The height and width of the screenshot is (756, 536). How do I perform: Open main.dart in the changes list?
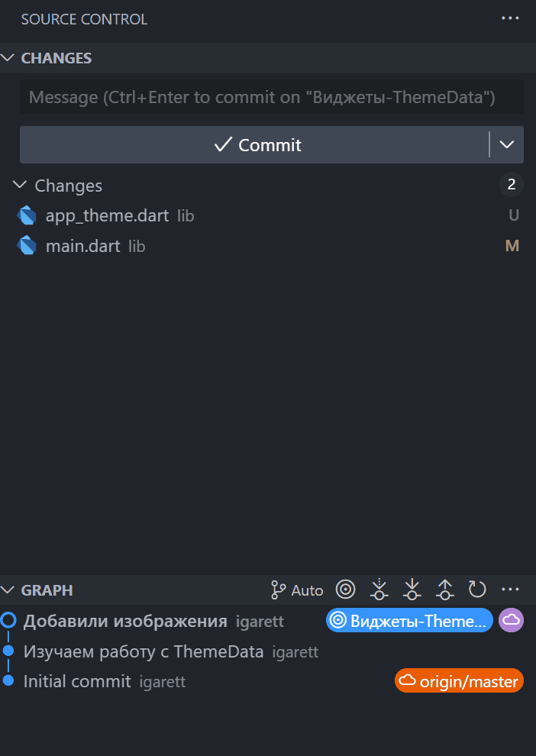point(83,246)
